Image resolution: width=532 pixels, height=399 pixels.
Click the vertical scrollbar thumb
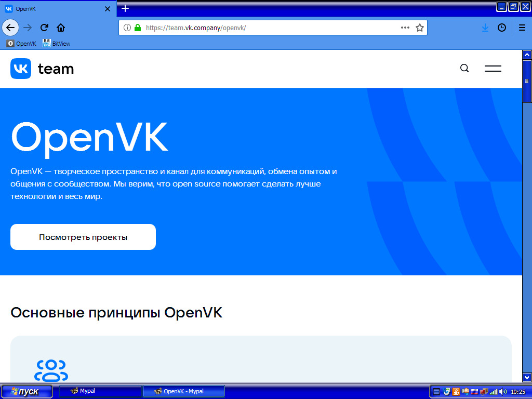527,81
